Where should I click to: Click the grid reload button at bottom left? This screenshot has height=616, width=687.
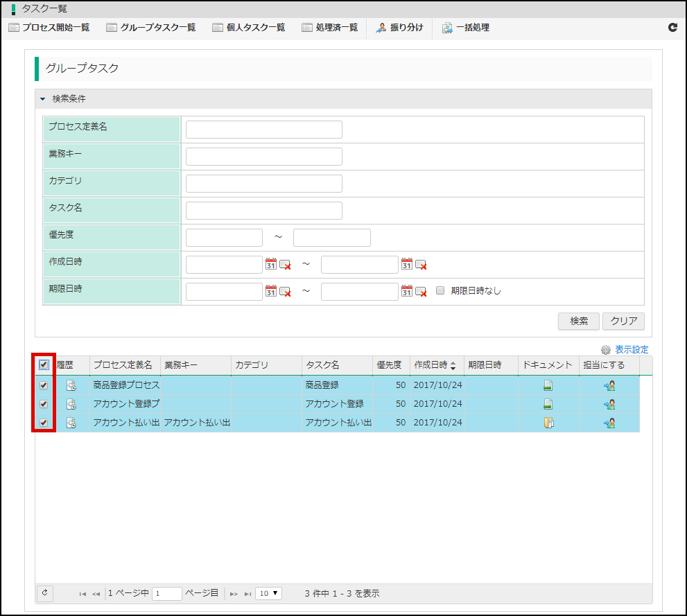[x=44, y=593]
